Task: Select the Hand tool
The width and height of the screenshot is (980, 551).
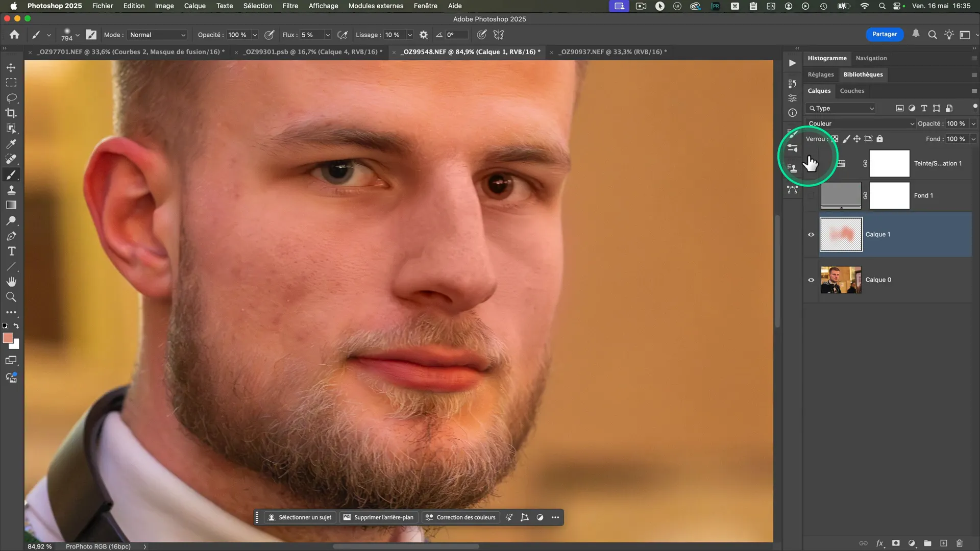Action: (11, 282)
